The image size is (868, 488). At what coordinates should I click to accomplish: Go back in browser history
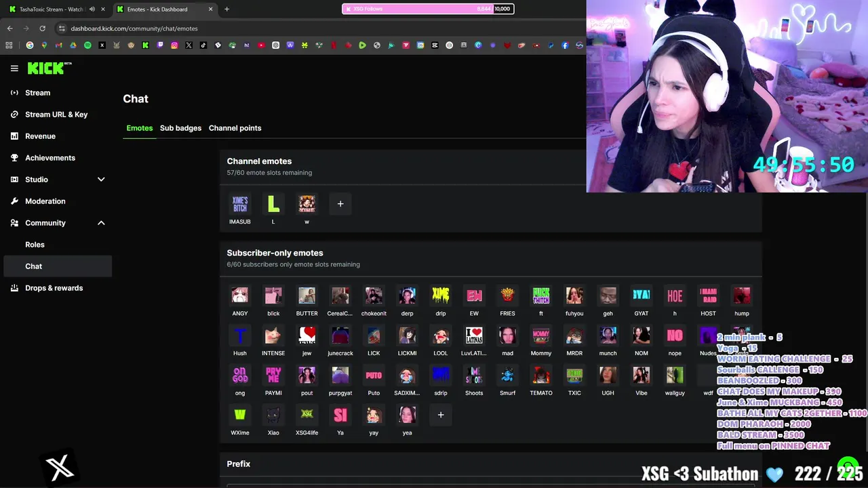(9, 28)
